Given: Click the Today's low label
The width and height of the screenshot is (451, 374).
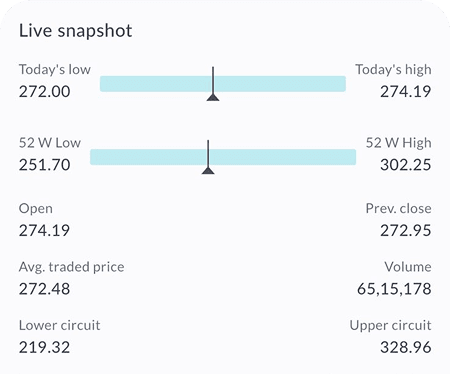Looking at the screenshot, I should (x=55, y=70).
